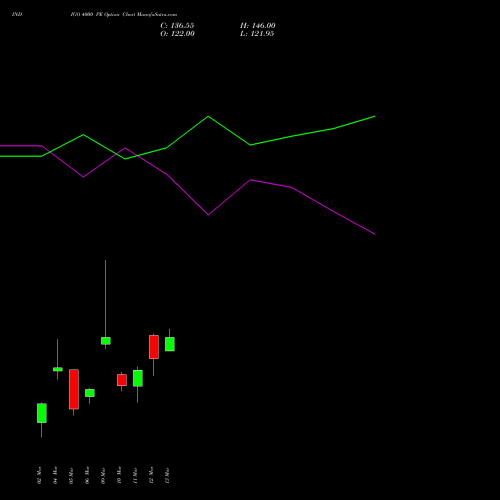Click the 10 date label on the x-axis
Viewport: 500px width, 500px height.
coord(119,475)
